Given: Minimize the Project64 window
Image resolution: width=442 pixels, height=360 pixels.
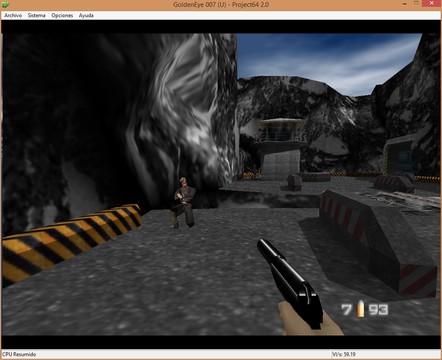Looking at the screenshot, I should click(x=405, y=3).
